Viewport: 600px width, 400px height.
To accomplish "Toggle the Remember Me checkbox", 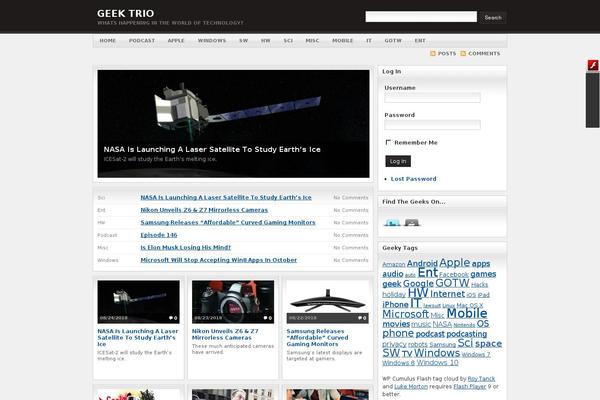I will (x=388, y=142).
